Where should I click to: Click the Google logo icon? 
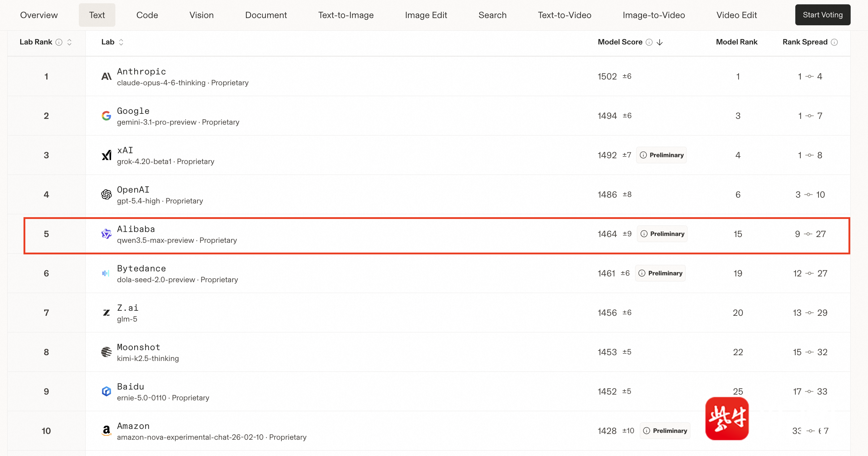point(106,116)
